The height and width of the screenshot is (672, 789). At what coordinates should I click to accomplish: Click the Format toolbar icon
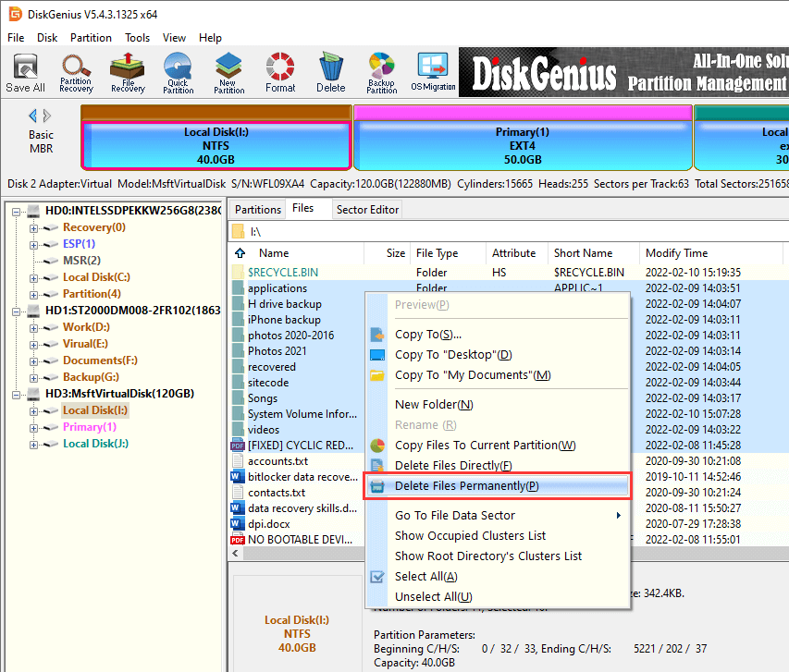click(x=280, y=73)
